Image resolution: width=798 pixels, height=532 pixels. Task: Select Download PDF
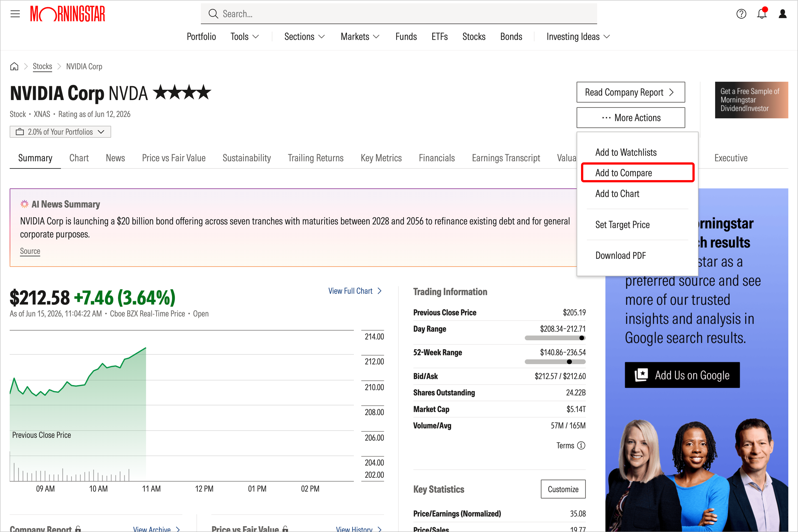point(621,255)
